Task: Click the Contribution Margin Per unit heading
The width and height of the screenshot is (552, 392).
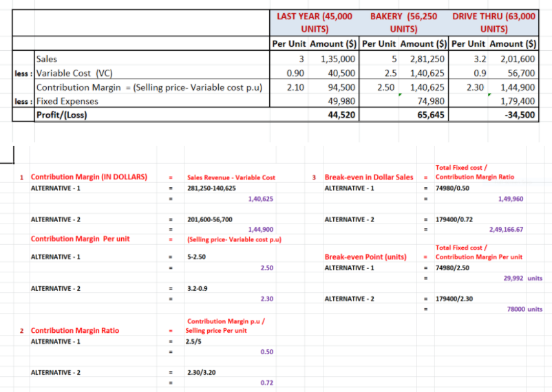Action: tap(81, 239)
